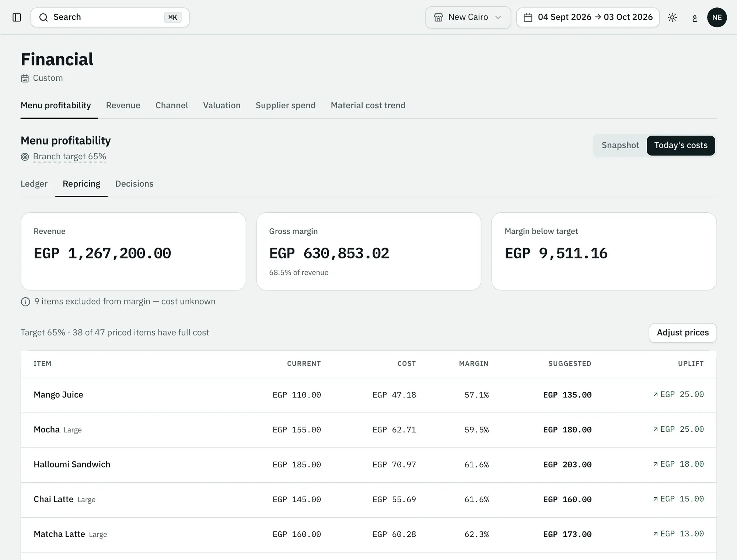Select the Repricing sub-tab
737x560 pixels.
(x=81, y=184)
